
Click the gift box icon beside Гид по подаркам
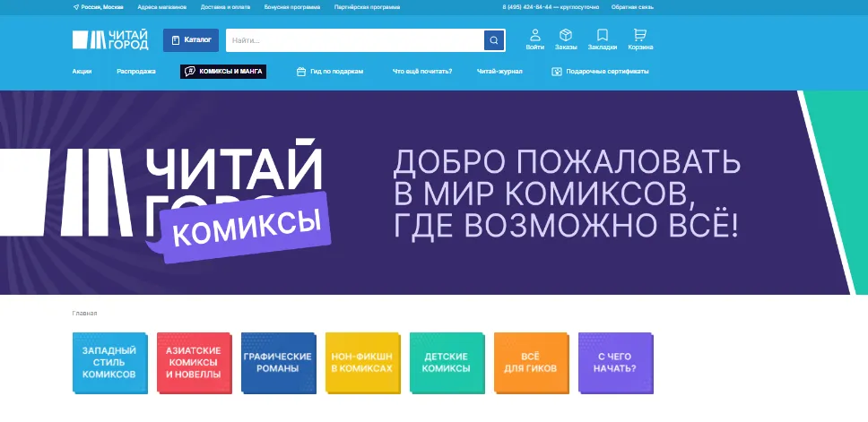point(301,72)
